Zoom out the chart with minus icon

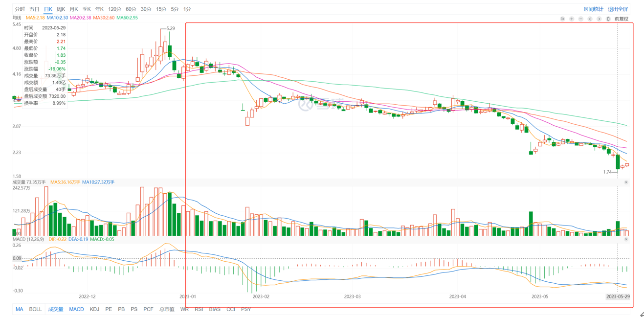coord(581,19)
